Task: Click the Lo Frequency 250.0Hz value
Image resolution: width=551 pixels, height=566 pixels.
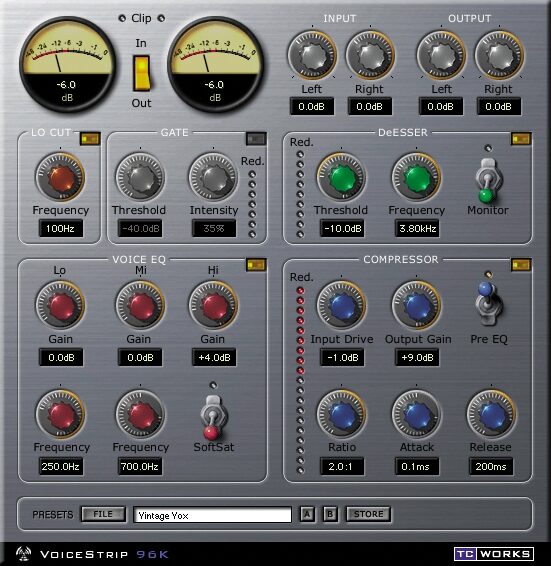Action: click(61, 466)
